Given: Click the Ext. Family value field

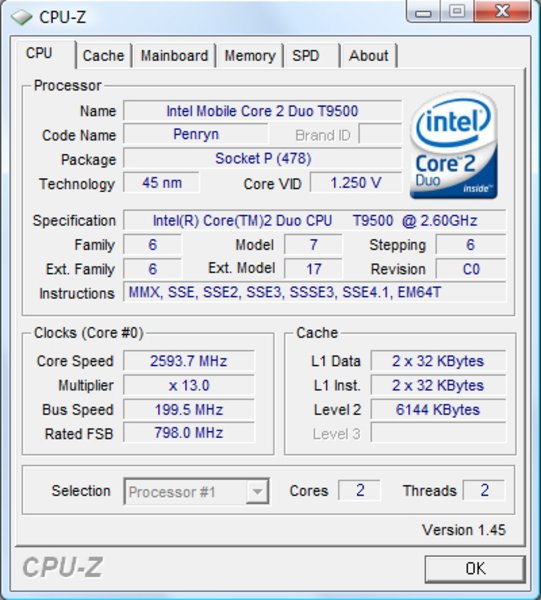Looking at the screenshot, I should [x=152, y=269].
